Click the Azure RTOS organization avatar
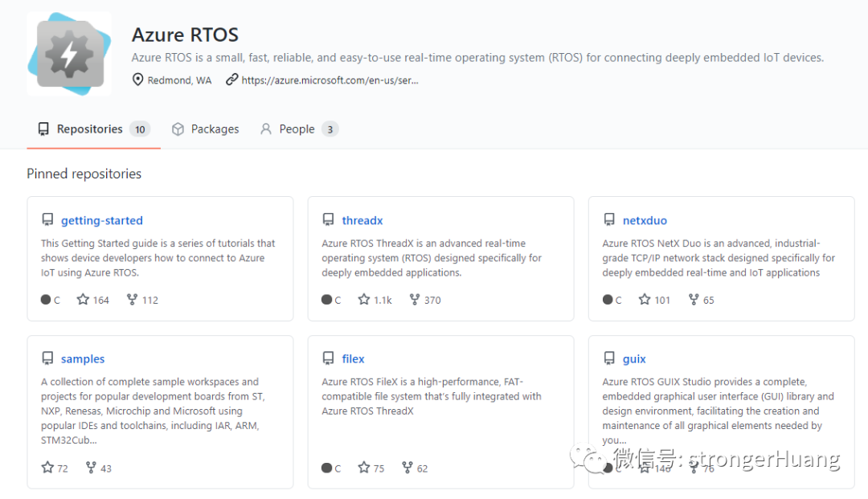This screenshot has height=499, width=868. [x=69, y=52]
